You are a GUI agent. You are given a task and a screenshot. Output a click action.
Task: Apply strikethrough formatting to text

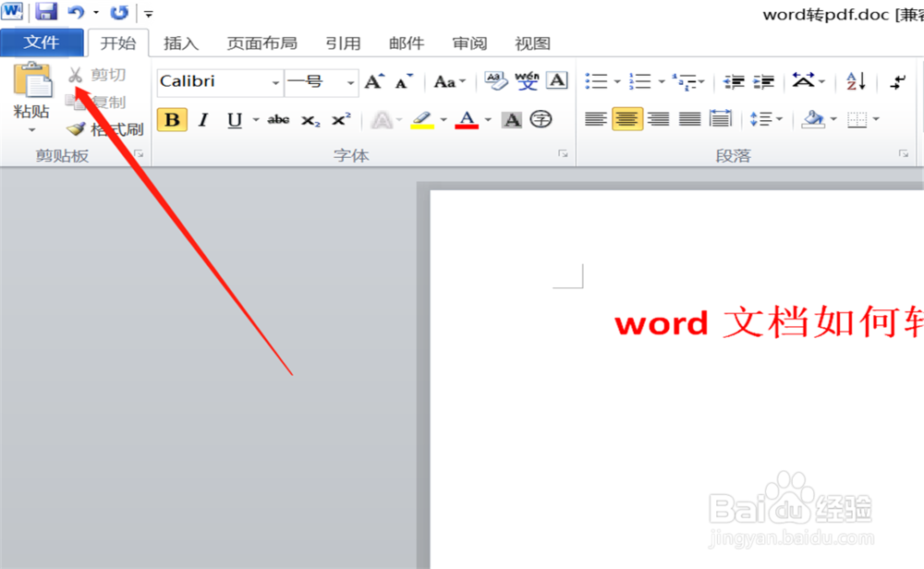278,118
